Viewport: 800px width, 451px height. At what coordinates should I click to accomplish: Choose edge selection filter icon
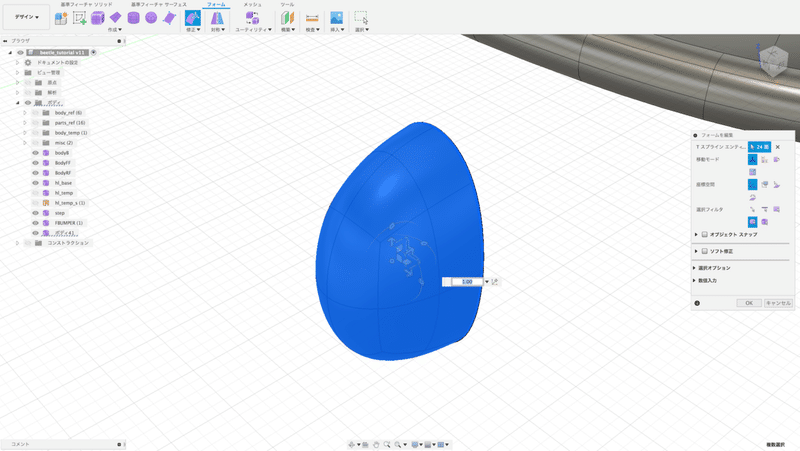point(764,209)
